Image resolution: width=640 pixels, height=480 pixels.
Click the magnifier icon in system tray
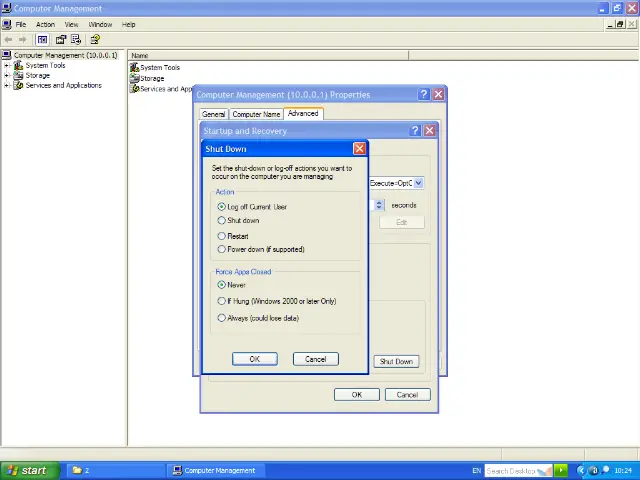(606, 470)
